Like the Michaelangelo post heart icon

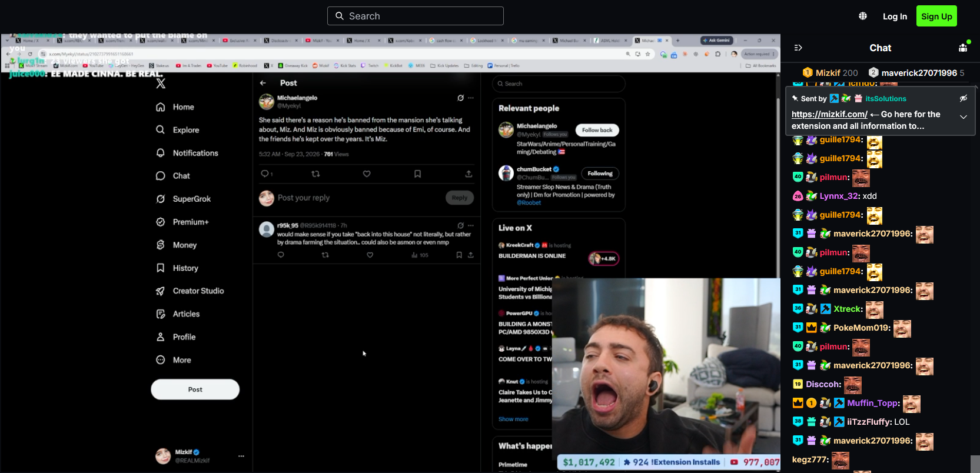(x=367, y=174)
